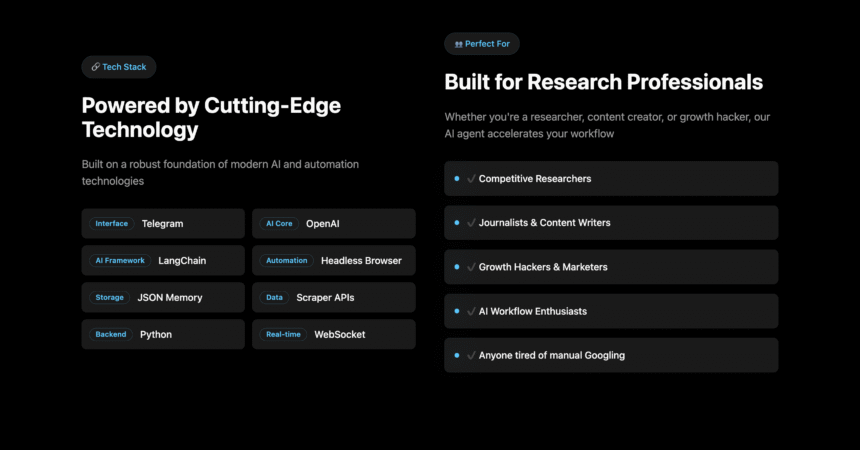860x450 pixels.
Task: Select the Interface tag on Telegram card
Action: pyautogui.click(x=111, y=223)
